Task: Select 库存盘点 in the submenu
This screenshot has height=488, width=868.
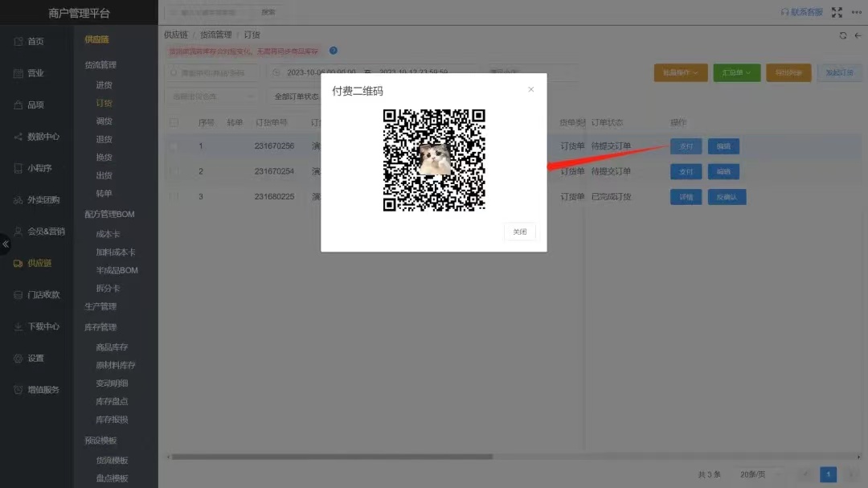Action: pyautogui.click(x=112, y=402)
